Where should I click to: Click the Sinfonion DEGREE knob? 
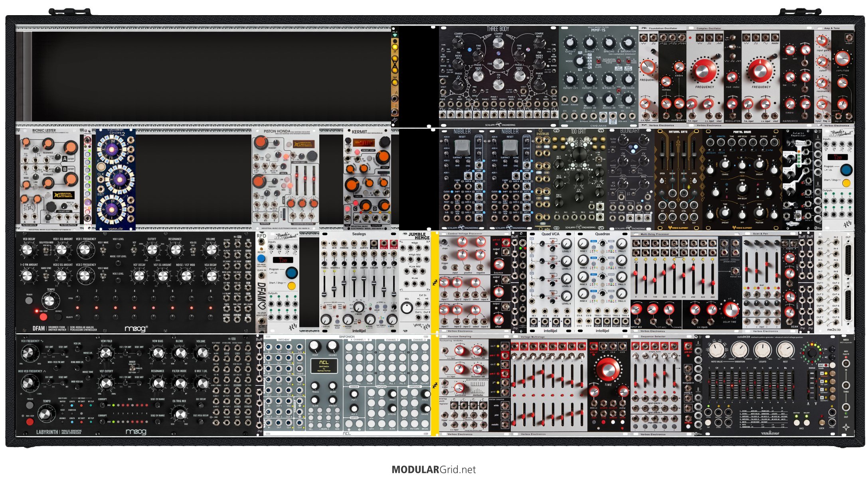point(333,346)
